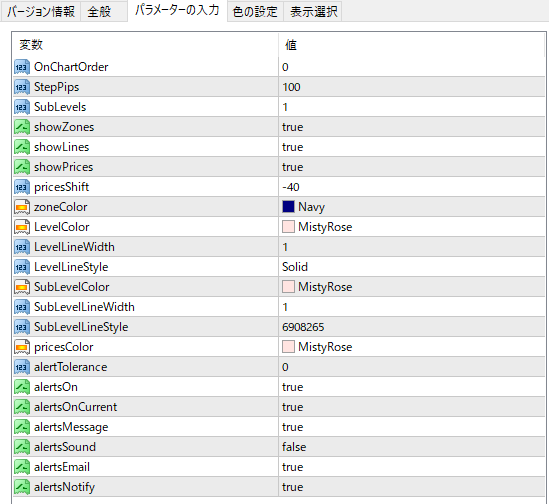Click the integer icon beside OnChartOrder

(22, 67)
